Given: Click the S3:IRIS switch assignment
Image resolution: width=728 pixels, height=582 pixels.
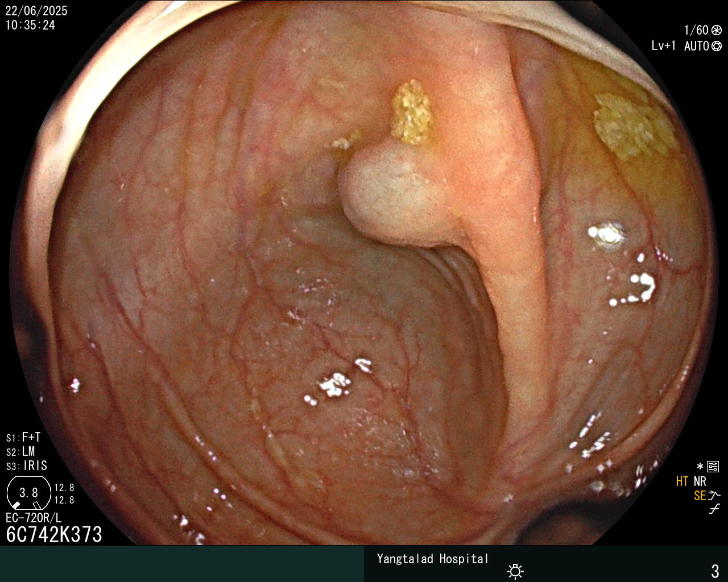Looking at the screenshot, I should tap(27, 465).
